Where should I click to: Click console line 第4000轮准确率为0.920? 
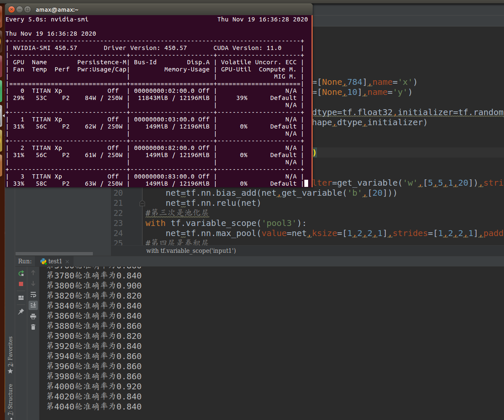94,386
